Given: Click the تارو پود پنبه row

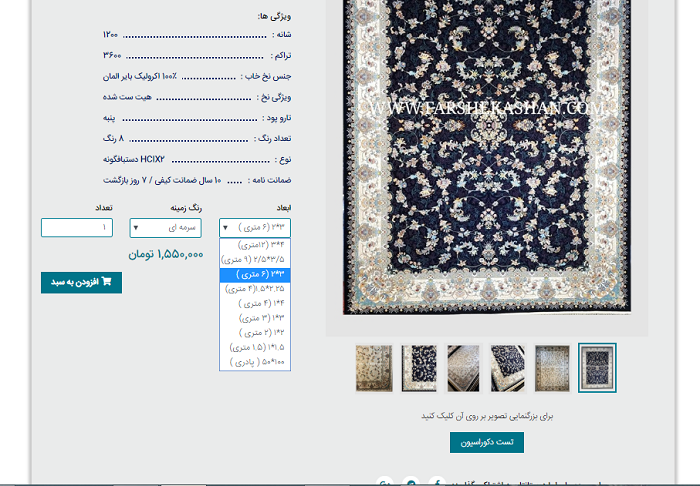Looking at the screenshot, I should pyautogui.click(x=197, y=118).
